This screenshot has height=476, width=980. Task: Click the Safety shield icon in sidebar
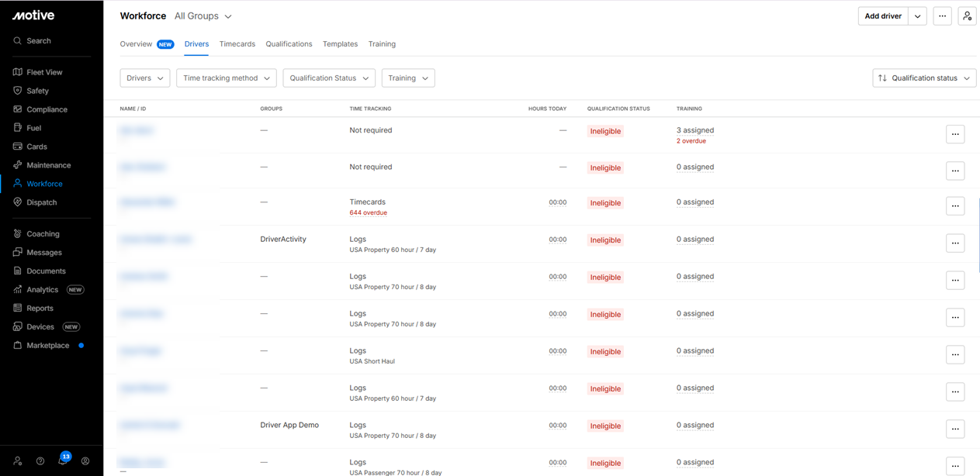click(x=18, y=91)
